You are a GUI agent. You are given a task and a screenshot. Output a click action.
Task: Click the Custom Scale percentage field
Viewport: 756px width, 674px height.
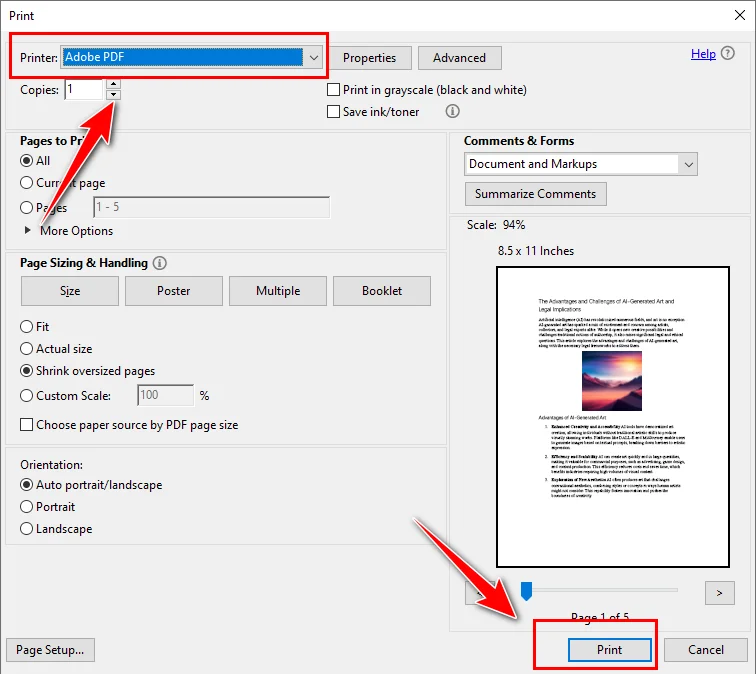tap(166, 395)
